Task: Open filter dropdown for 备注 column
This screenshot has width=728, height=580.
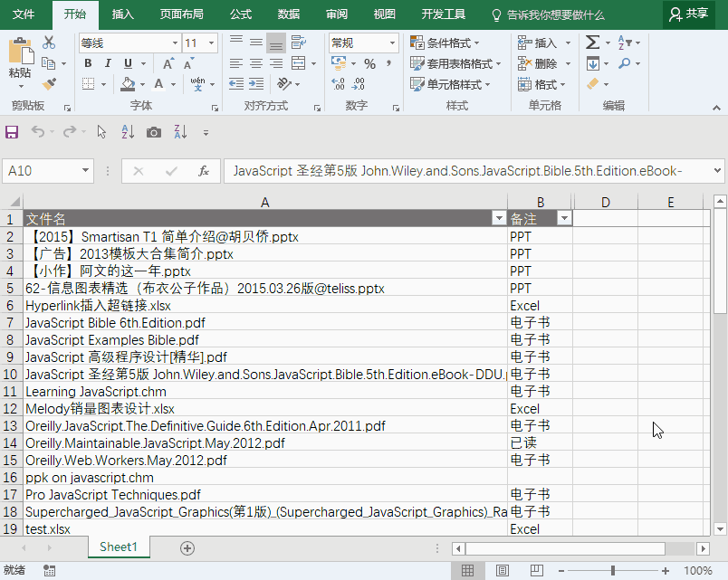Action: click(564, 218)
